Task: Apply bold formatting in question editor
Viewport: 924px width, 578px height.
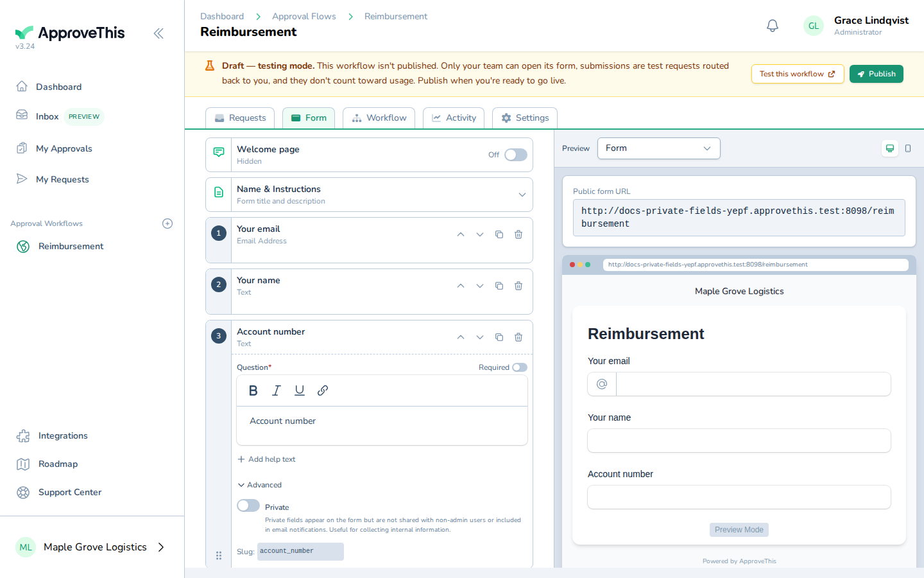Action: 253,390
